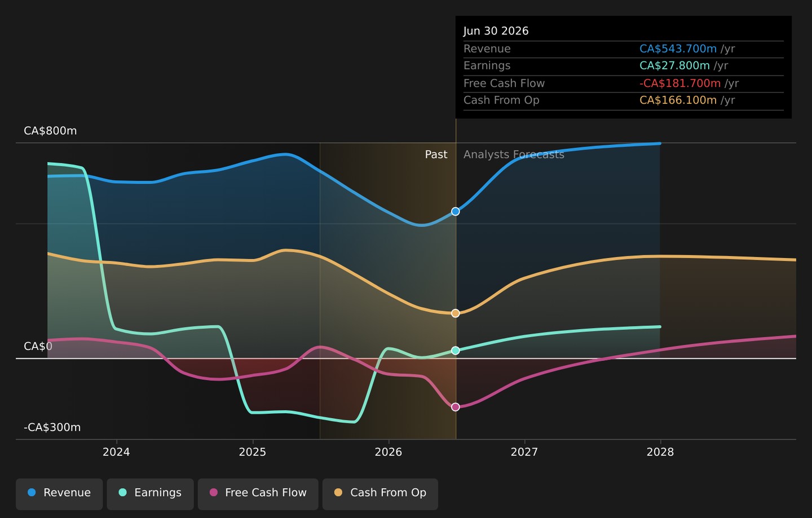This screenshot has height=518, width=812.
Task: Click the Jun 30 2026 tooltip date
Action: pyautogui.click(x=496, y=31)
